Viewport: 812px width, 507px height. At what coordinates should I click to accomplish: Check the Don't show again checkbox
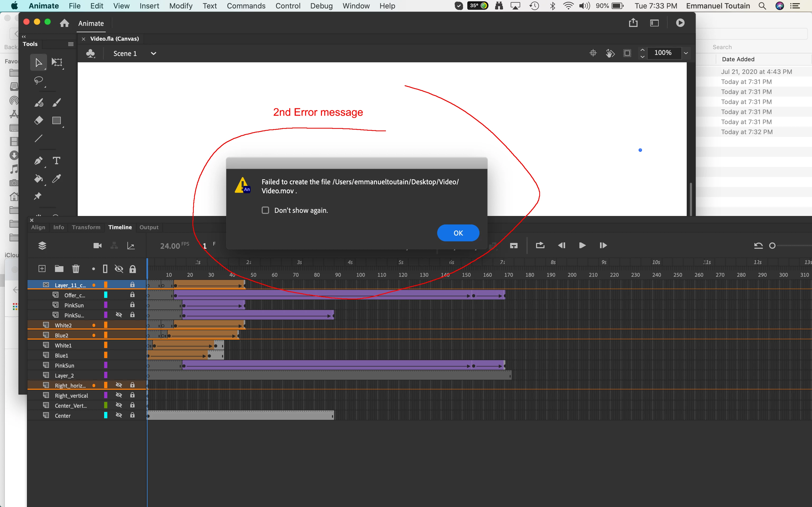pyautogui.click(x=265, y=210)
